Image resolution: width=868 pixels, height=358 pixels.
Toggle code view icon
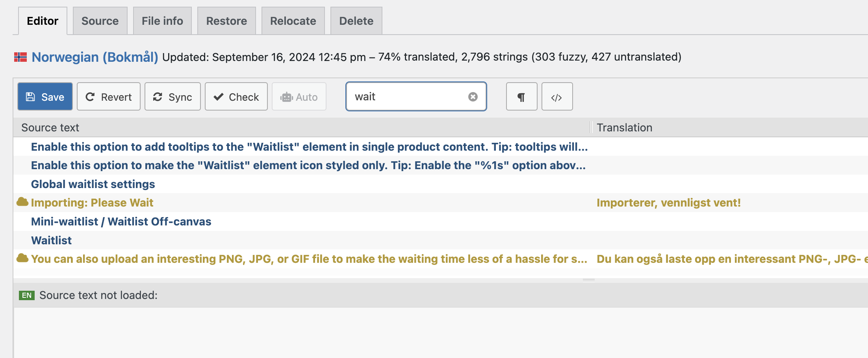coord(557,96)
